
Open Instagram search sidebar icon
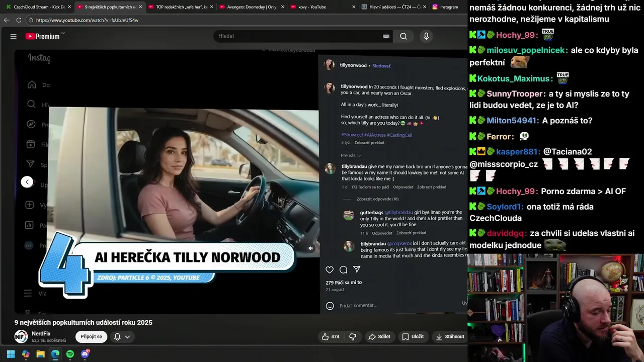pyautogui.click(x=32, y=105)
